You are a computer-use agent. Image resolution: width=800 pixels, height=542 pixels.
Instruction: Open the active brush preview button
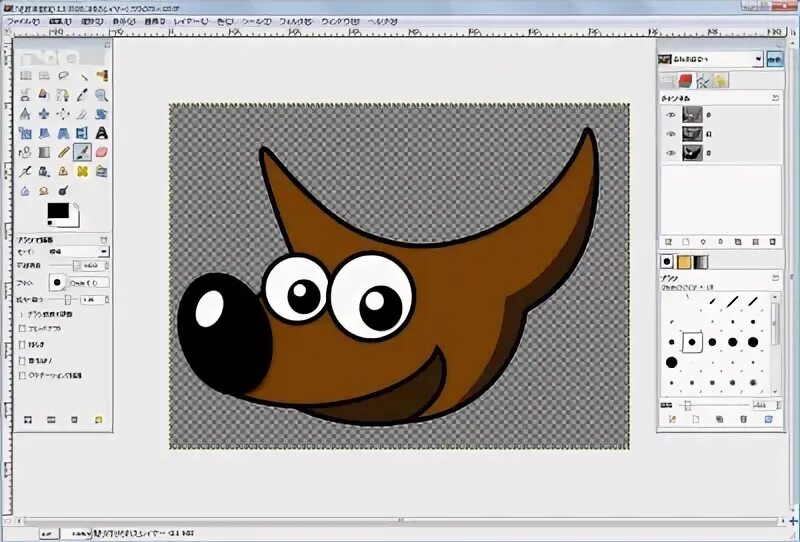57,282
